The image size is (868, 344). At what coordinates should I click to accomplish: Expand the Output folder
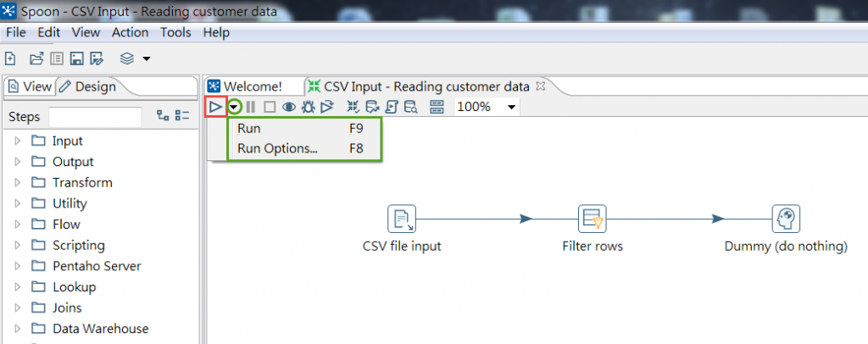click(x=17, y=162)
